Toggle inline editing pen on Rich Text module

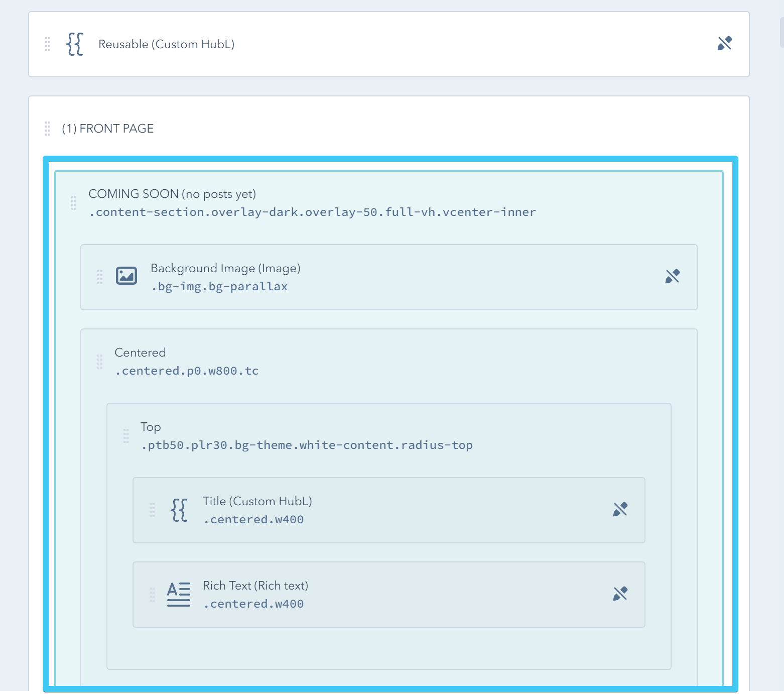click(620, 594)
